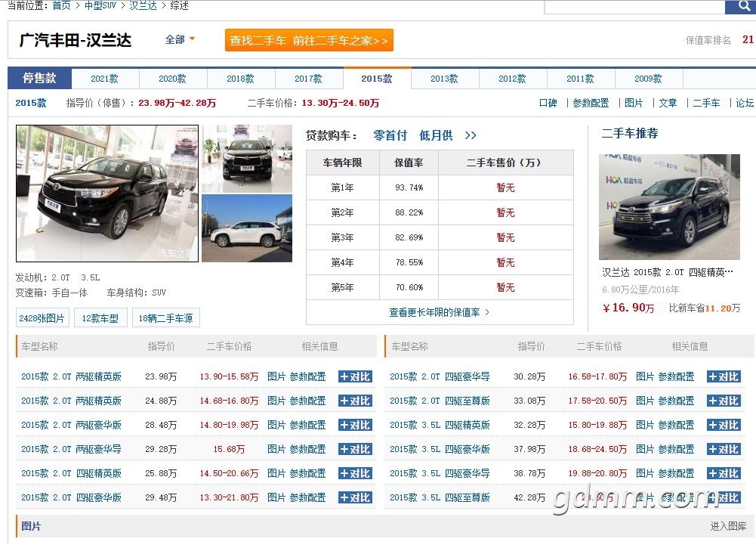Click the search input field
The image size is (756, 545).
pyautogui.click(x=634, y=6)
